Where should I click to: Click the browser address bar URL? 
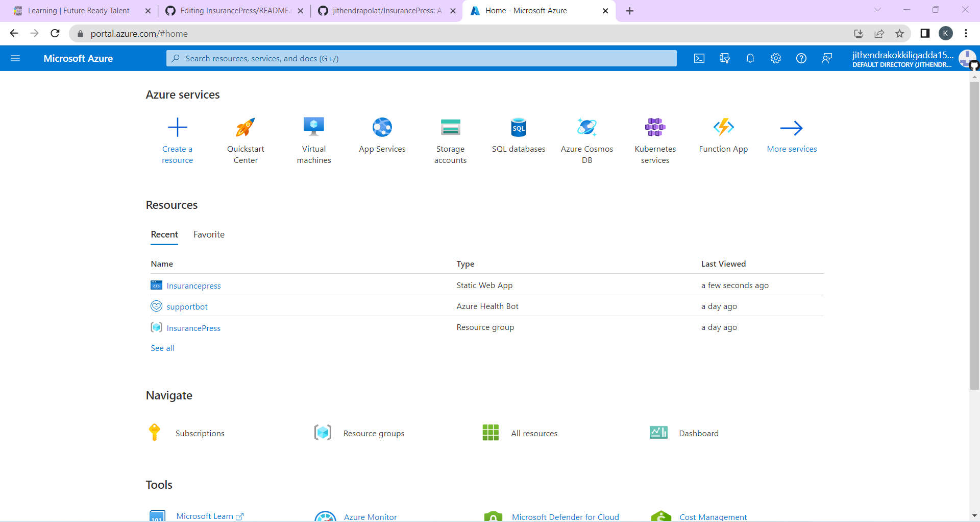139,34
